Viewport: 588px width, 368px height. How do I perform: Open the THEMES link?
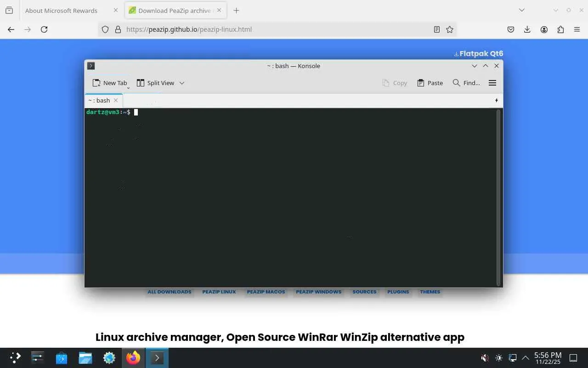(x=430, y=292)
